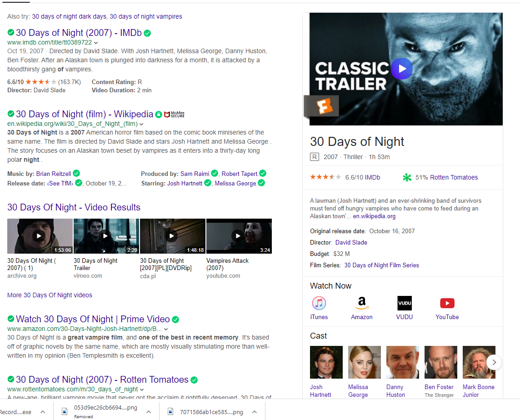View More 30 Days Of Night videos

[x=50, y=295]
